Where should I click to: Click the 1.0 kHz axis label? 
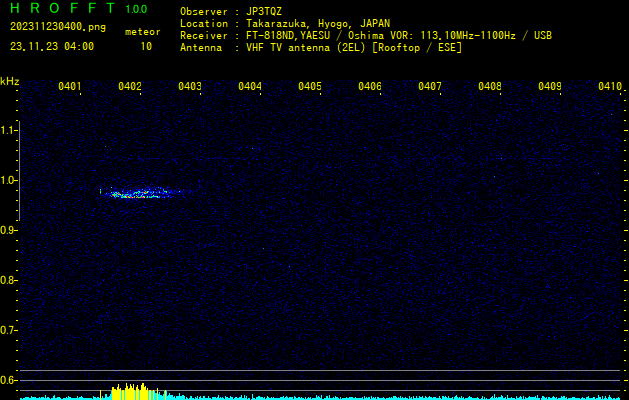click(8, 180)
